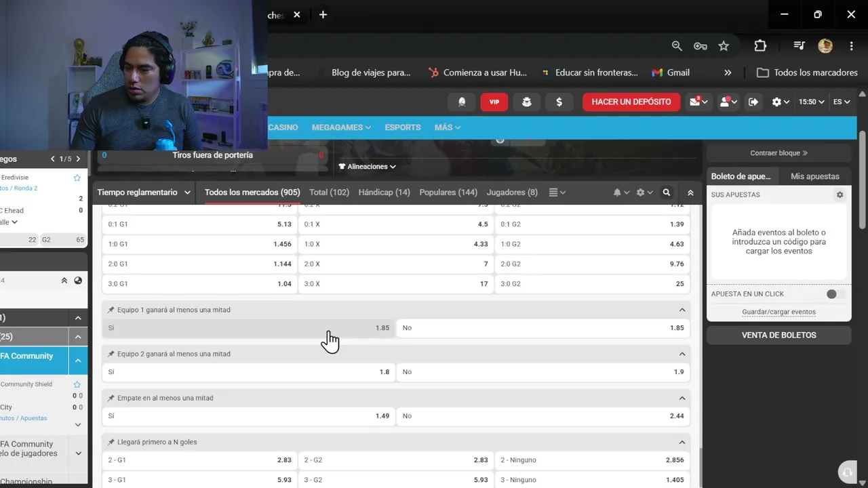Open the globe icon in the sidebar

pos(78,281)
